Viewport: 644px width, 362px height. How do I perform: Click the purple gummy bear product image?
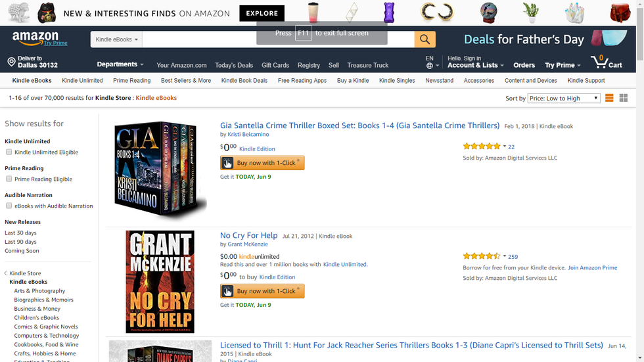389,12
